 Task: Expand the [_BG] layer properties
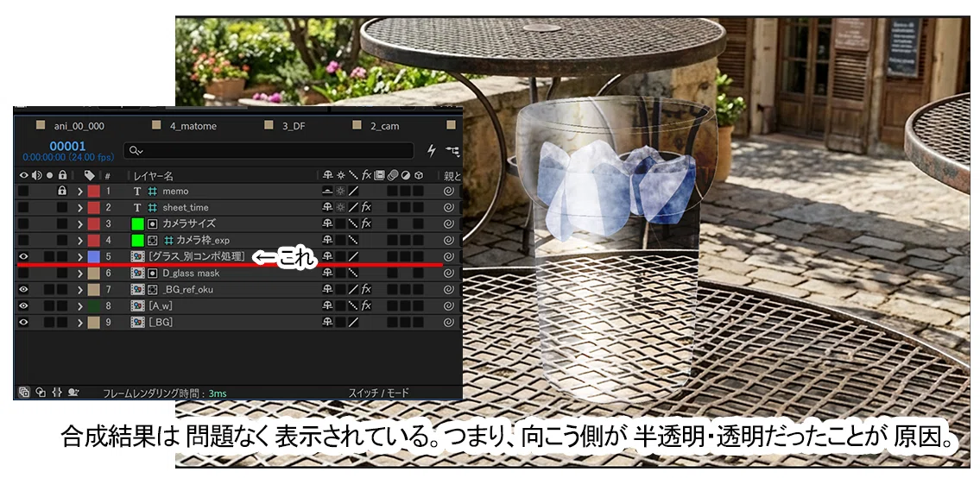point(80,322)
